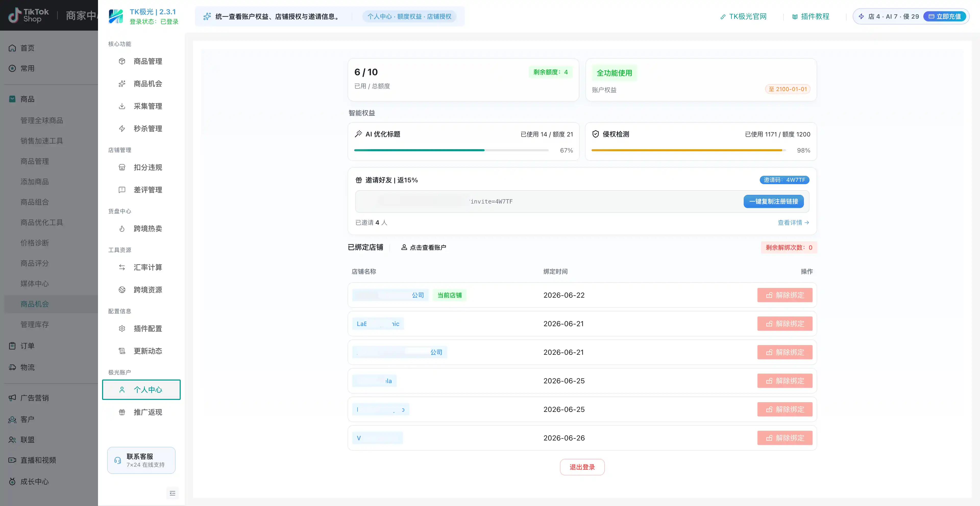Screen dimensions: 980x506
Task: Click the AI 优化标题 magic wand icon
Action: 358,134
